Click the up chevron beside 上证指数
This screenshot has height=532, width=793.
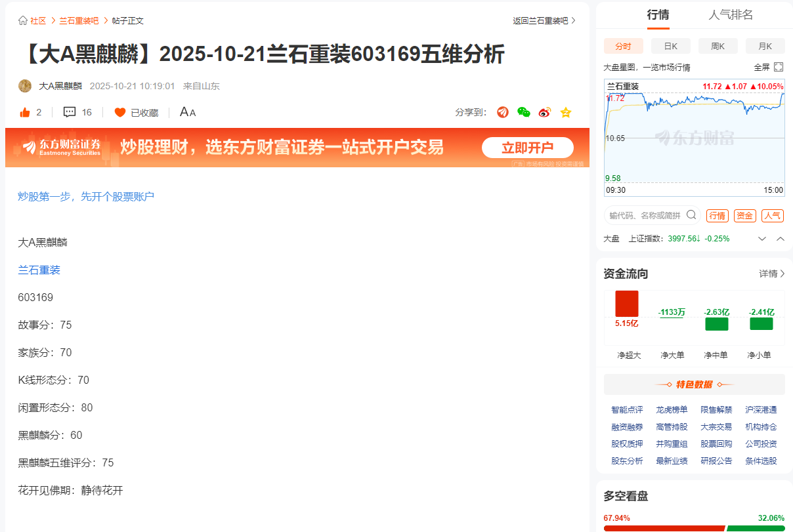click(x=781, y=239)
